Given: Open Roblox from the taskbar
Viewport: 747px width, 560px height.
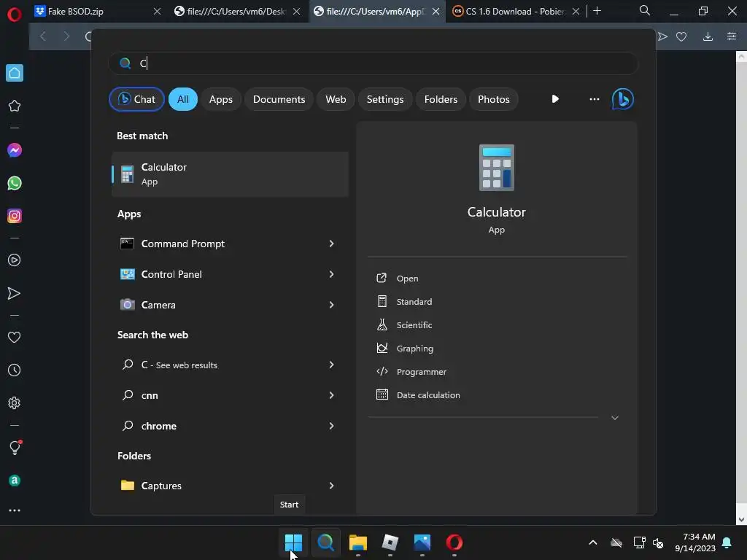Looking at the screenshot, I should click(390, 542).
